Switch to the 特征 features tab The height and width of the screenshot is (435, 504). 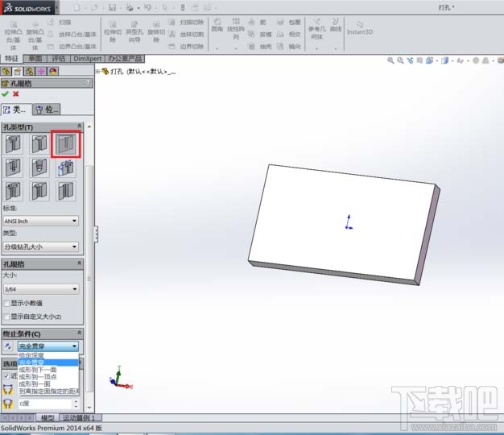(11, 59)
